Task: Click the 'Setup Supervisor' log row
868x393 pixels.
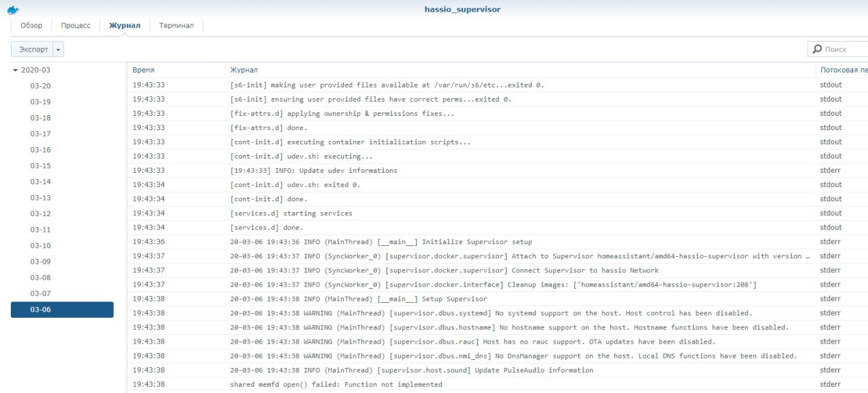Action: (498, 298)
